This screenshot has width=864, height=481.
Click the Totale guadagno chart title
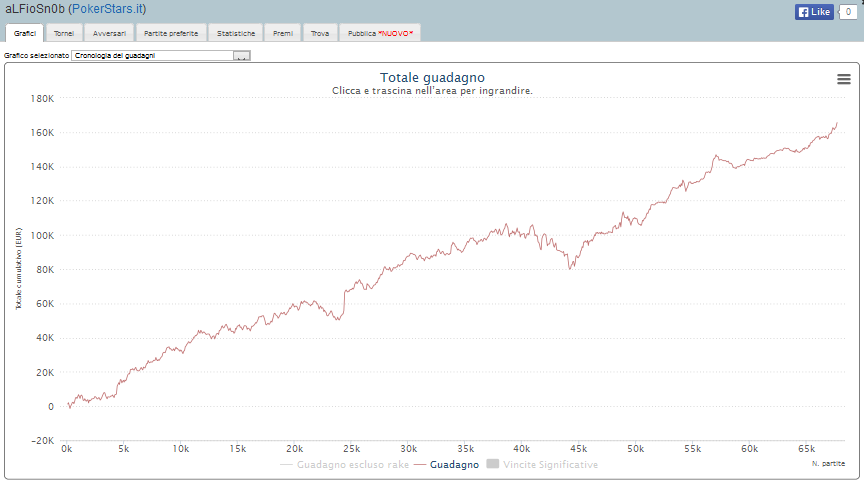click(x=432, y=77)
